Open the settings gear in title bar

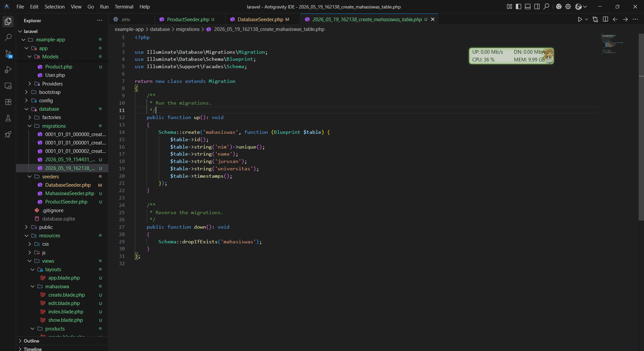(568, 6)
